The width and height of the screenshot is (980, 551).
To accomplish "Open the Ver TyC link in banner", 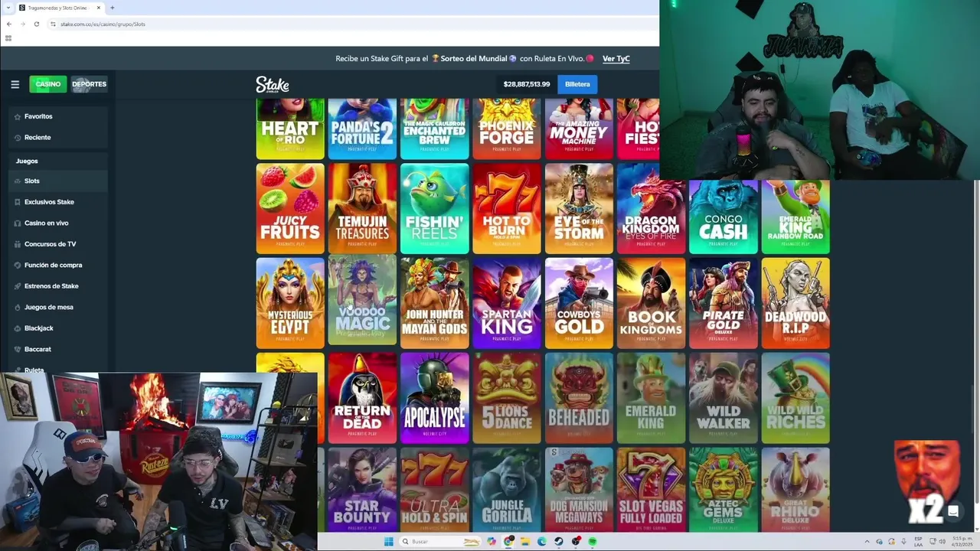I will point(616,58).
